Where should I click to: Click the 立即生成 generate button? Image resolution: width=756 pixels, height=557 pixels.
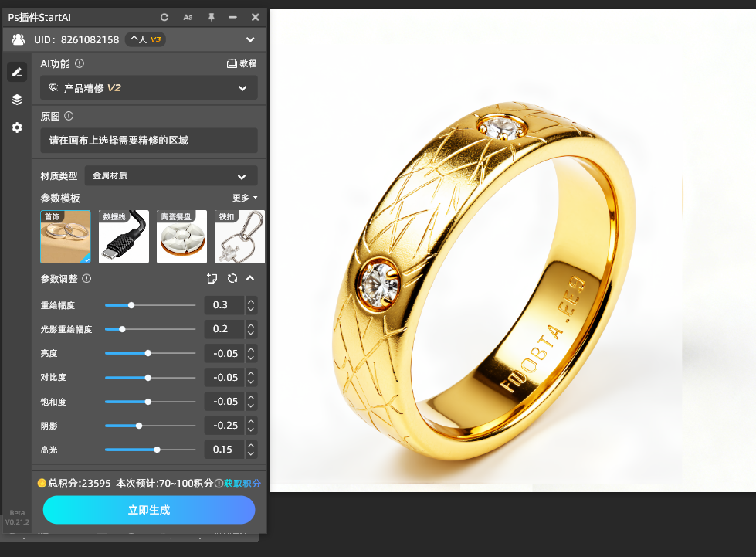tap(149, 510)
